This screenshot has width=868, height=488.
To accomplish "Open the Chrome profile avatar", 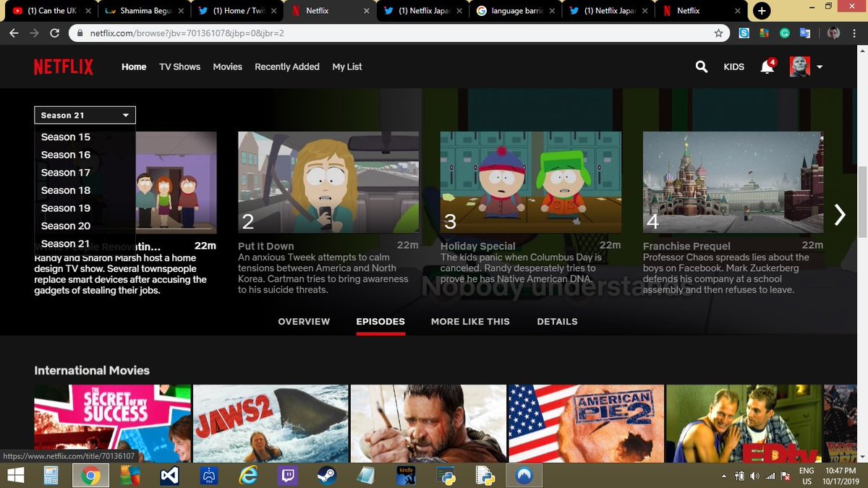I will pos(833,33).
